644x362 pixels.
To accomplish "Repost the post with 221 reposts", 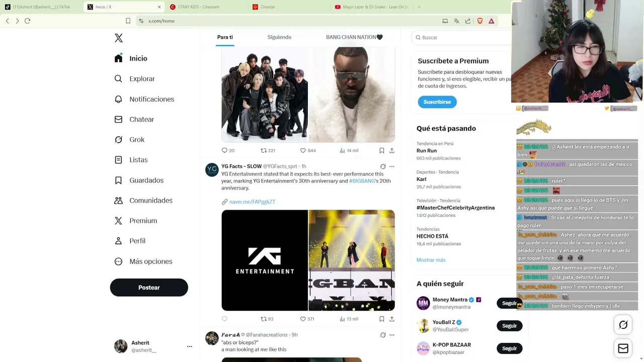I will click(268, 150).
